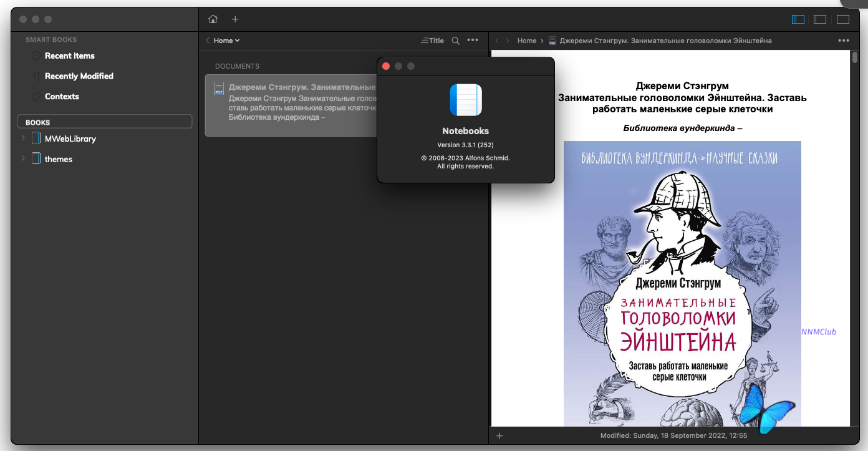Go back using the document list chevron
This screenshot has height=451, width=868.
[x=208, y=41]
